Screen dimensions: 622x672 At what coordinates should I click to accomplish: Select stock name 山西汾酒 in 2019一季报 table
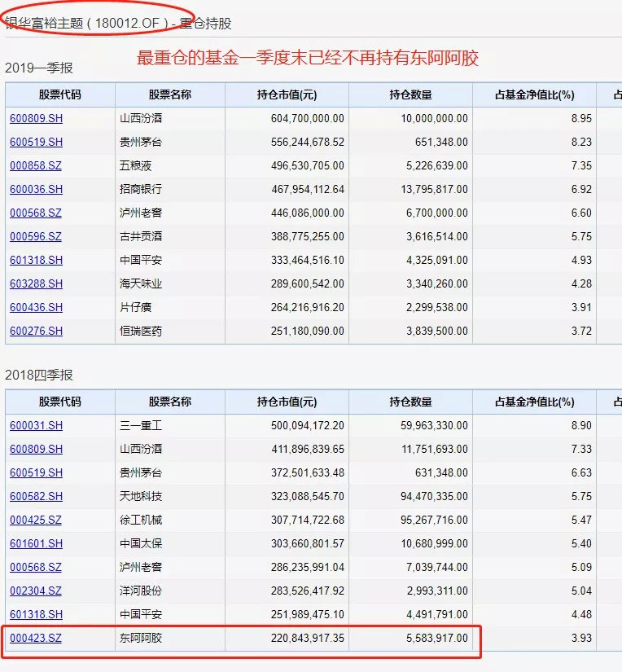[141, 118]
